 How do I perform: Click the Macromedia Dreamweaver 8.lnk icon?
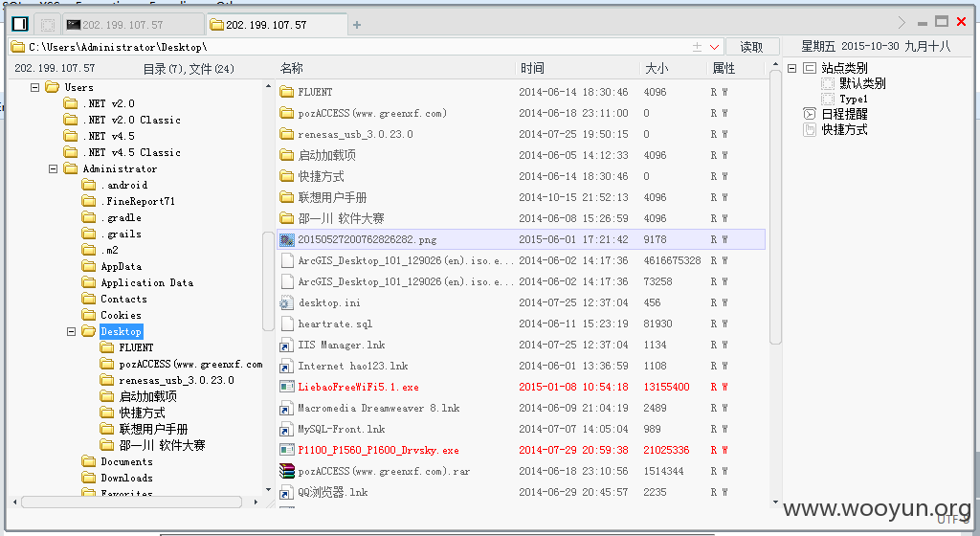(x=287, y=408)
